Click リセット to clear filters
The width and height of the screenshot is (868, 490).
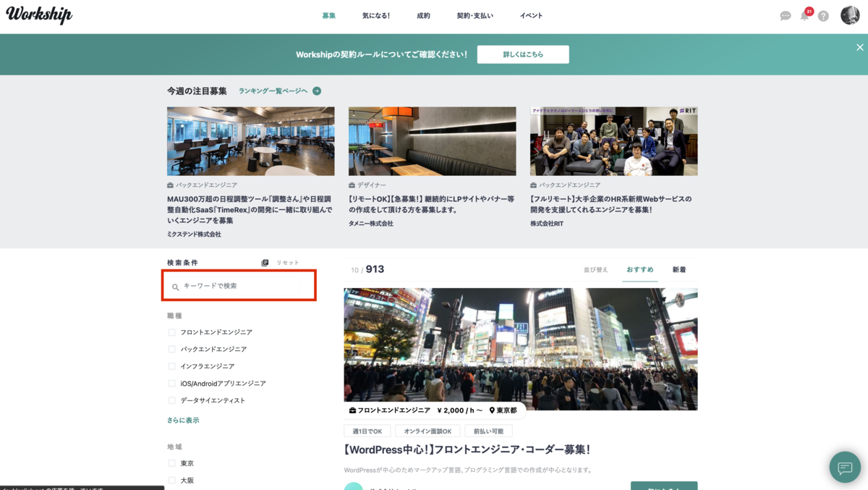point(288,263)
